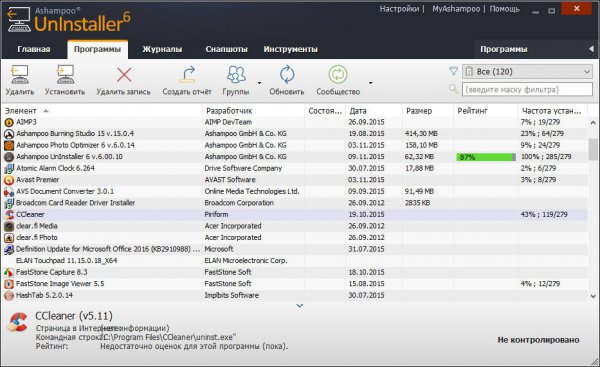The height and width of the screenshot is (367, 600).
Task: Sort by the Разработчик column header
Action: pos(229,111)
